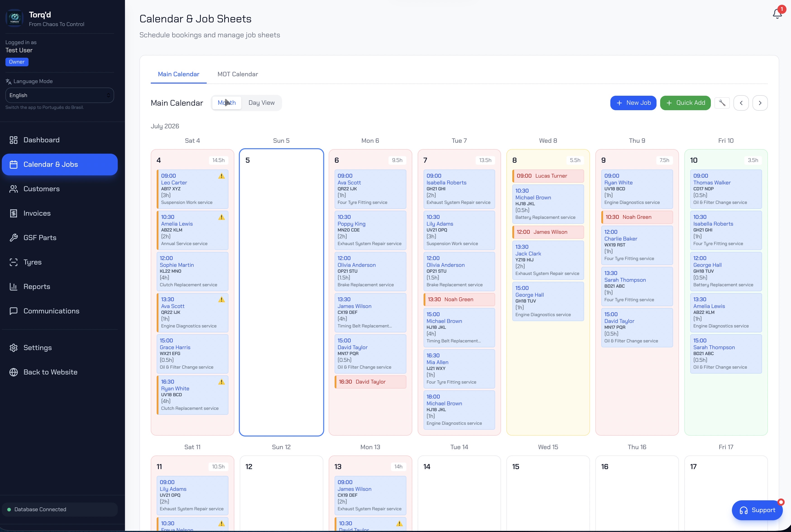Image resolution: width=791 pixels, height=532 pixels.
Task: Click the 14.5h hours badge on Sat 4
Action: tap(218, 160)
